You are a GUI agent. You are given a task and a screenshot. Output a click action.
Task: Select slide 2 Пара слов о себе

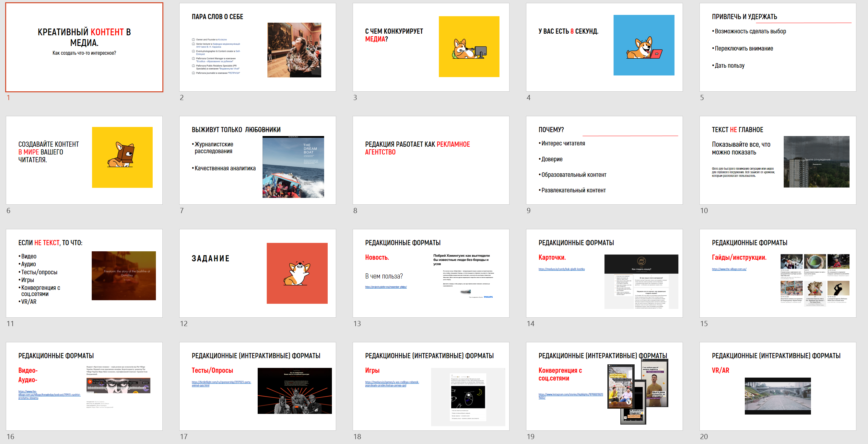click(x=257, y=47)
